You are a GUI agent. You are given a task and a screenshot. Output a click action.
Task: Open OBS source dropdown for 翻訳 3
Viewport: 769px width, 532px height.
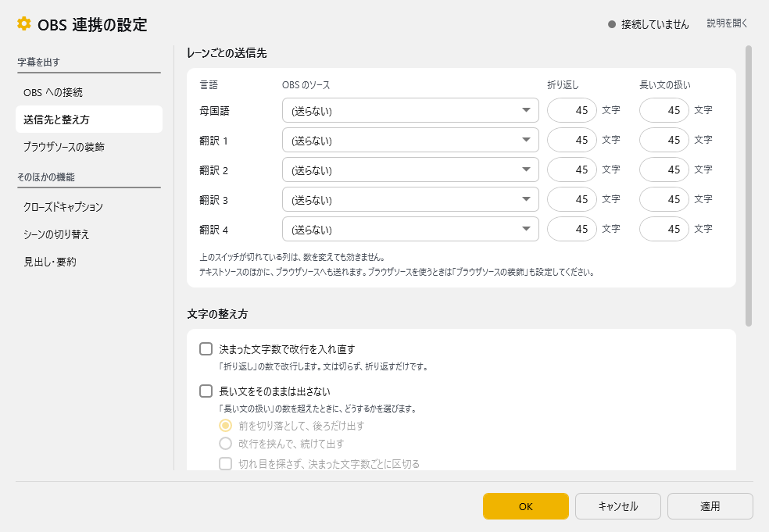point(410,199)
